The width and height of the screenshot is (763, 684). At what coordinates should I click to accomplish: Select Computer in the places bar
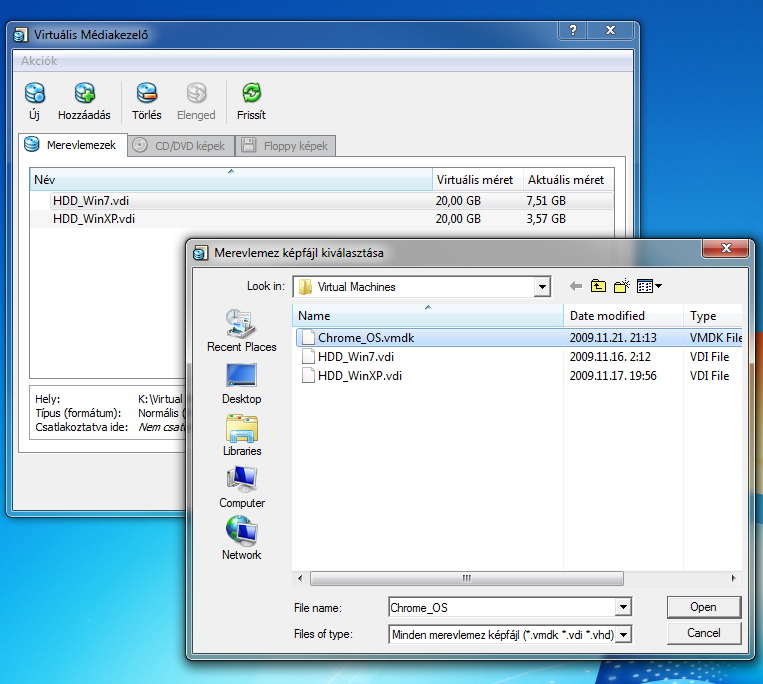241,486
